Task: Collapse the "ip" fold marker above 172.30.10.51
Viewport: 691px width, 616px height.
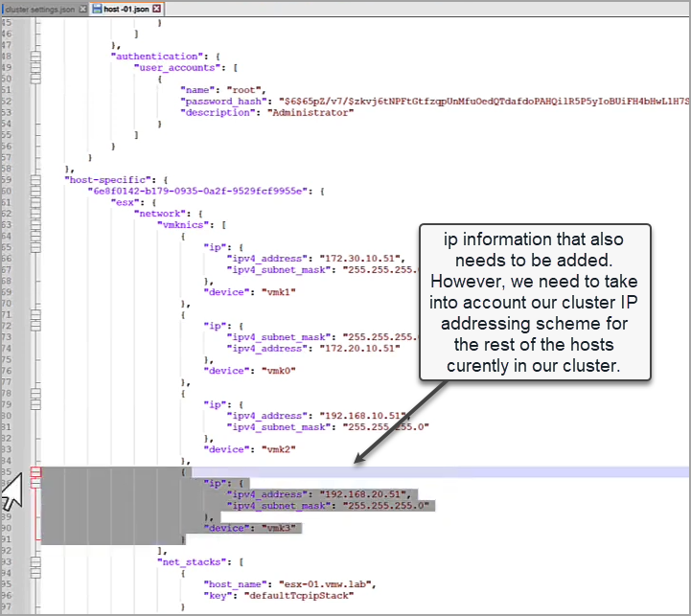Action: tap(35, 247)
